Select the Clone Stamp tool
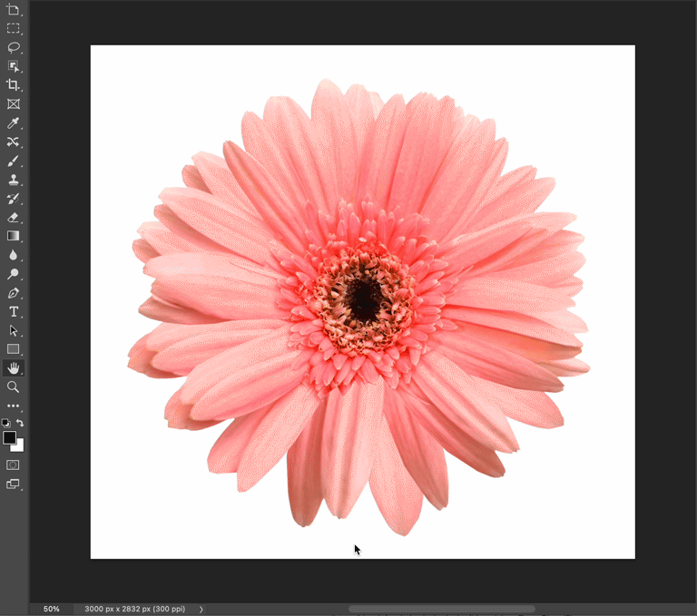The height and width of the screenshot is (616, 697). (x=14, y=180)
